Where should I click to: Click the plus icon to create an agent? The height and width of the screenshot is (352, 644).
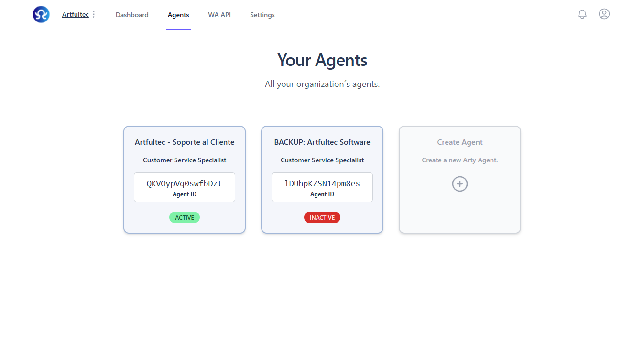(x=459, y=183)
